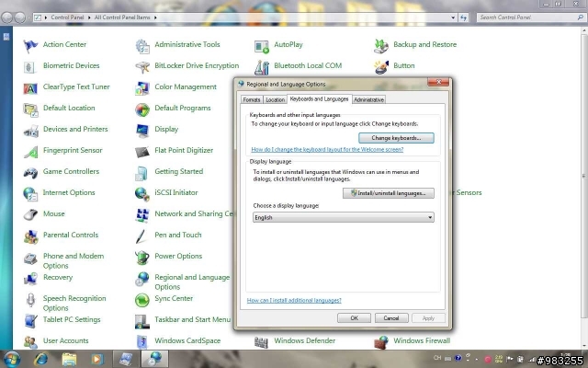Switch to the Administrative tab

point(369,99)
